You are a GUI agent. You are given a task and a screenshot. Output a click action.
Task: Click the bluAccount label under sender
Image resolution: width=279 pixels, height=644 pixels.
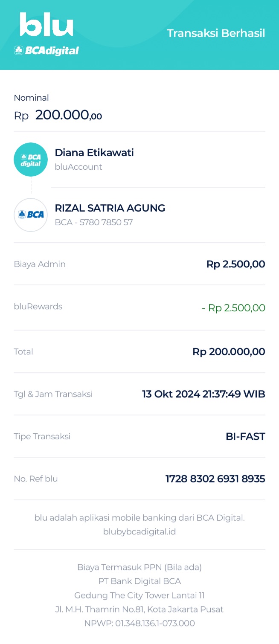tap(78, 167)
